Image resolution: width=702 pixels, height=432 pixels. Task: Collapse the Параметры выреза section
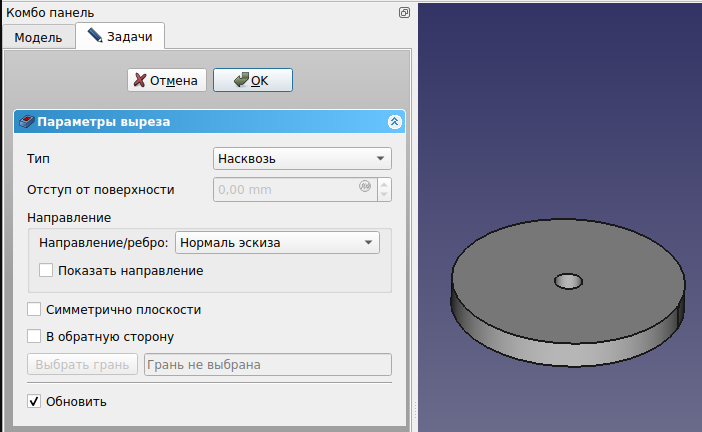tap(394, 122)
